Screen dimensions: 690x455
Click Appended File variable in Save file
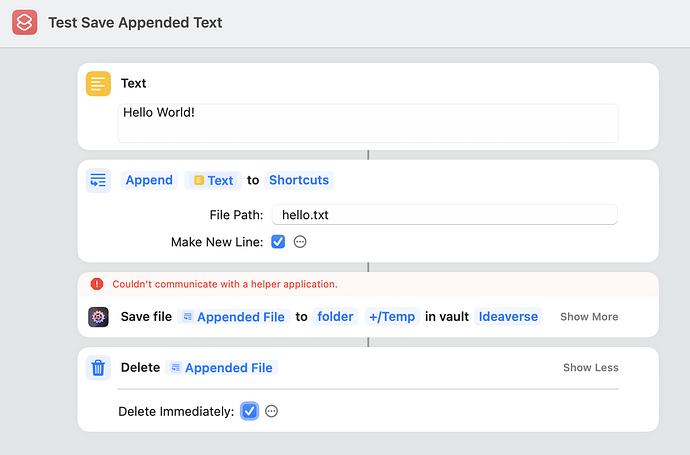233,317
